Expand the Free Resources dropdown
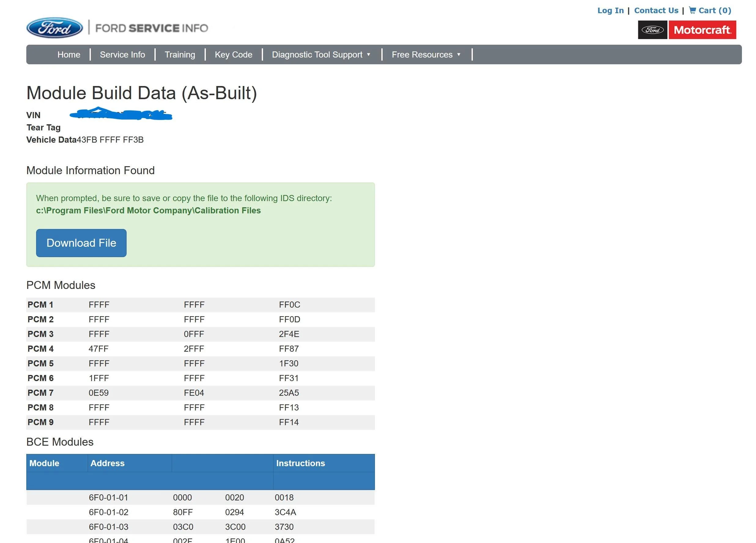The image size is (756, 543). [x=426, y=54]
